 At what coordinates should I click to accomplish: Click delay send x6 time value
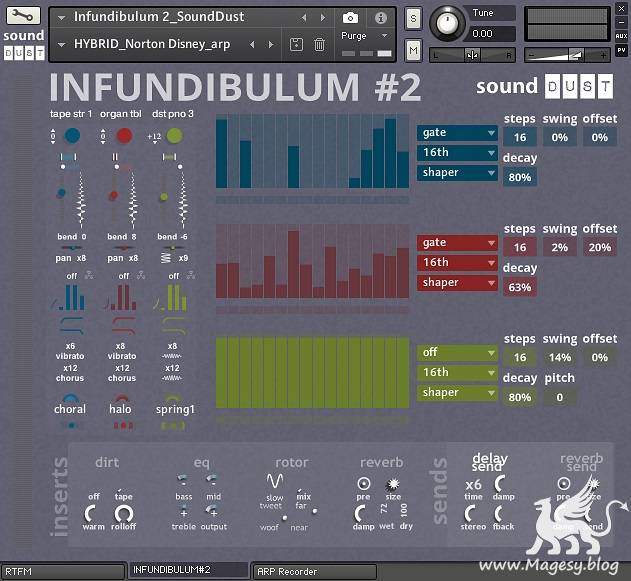tap(473, 484)
